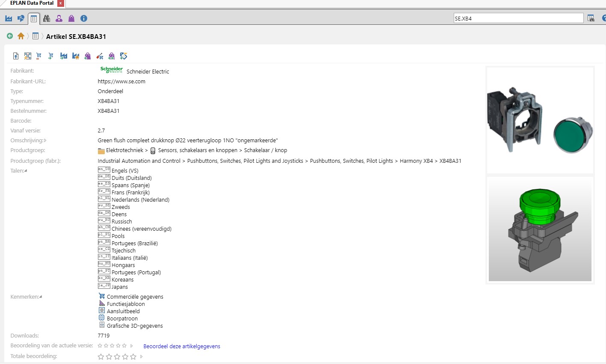Expand the Omschrijving description arrow
The height and width of the screenshot is (364, 606).
coord(45,141)
